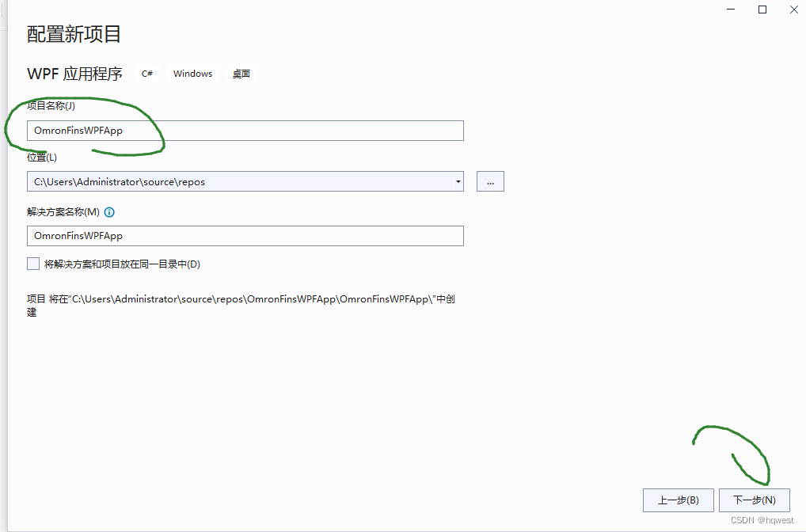Open the location path dropdown arrow

point(458,181)
